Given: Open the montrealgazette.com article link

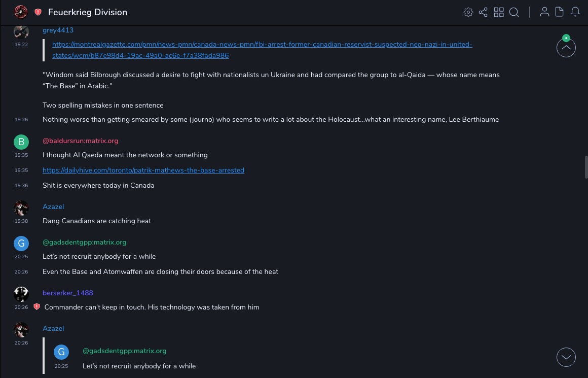Looking at the screenshot, I should [x=262, y=45].
